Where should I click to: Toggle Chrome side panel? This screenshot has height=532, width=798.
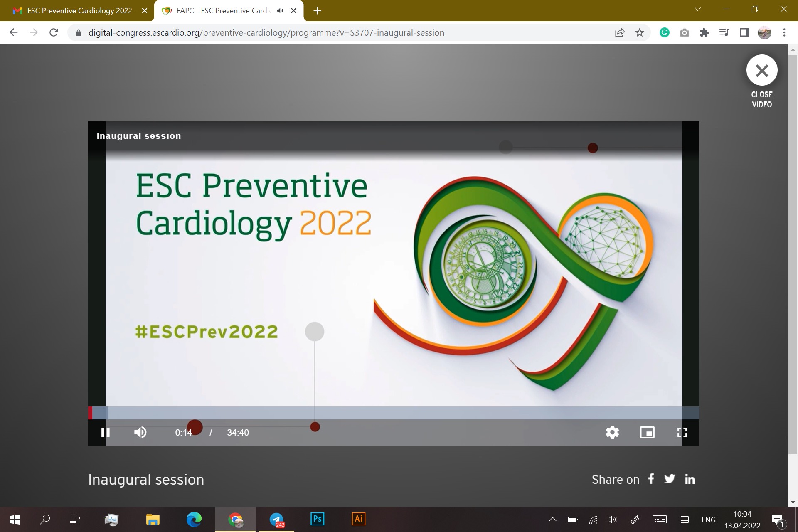pos(744,32)
